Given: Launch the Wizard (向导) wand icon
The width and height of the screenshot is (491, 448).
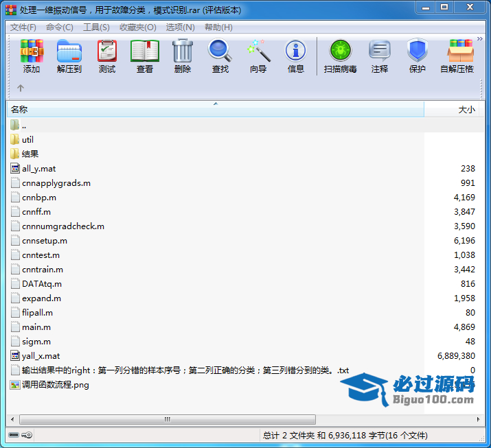Looking at the screenshot, I should click(258, 50).
